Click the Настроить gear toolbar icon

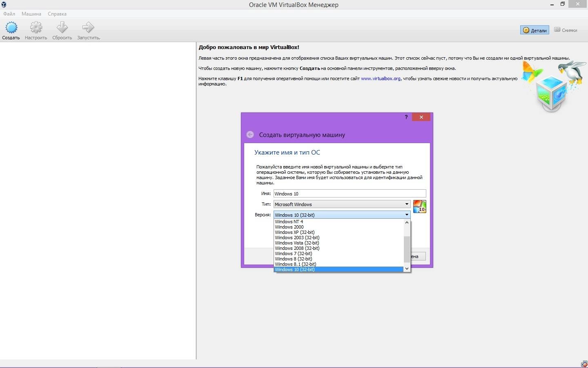pyautogui.click(x=36, y=28)
